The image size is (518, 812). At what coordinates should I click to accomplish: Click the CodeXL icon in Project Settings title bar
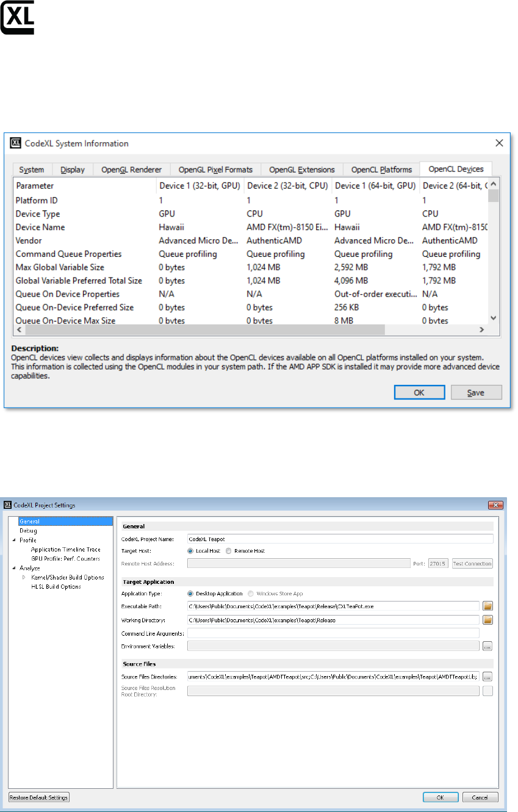8,505
